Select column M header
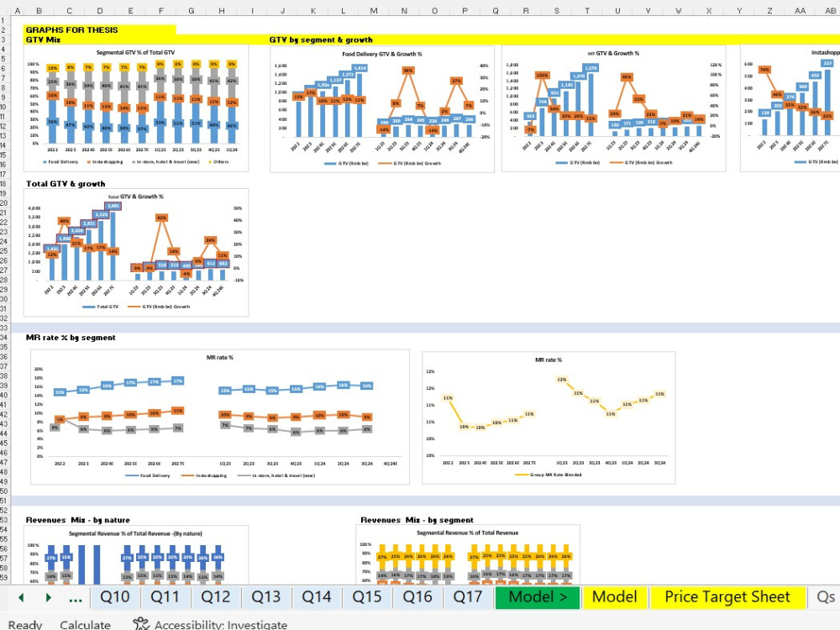Image resolution: width=840 pixels, height=630 pixels. pyautogui.click(x=374, y=10)
